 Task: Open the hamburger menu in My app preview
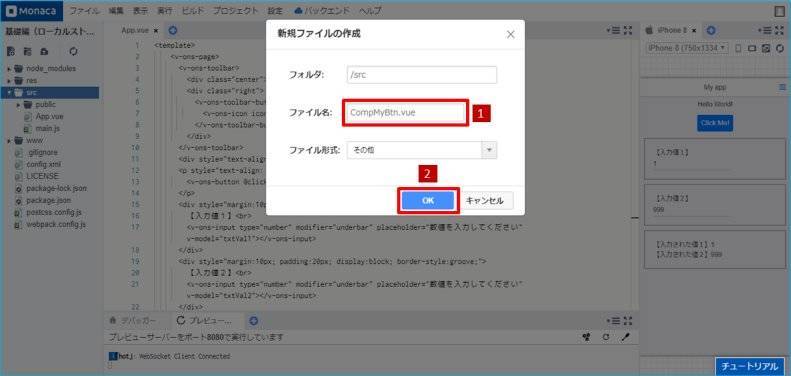click(x=782, y=88)
